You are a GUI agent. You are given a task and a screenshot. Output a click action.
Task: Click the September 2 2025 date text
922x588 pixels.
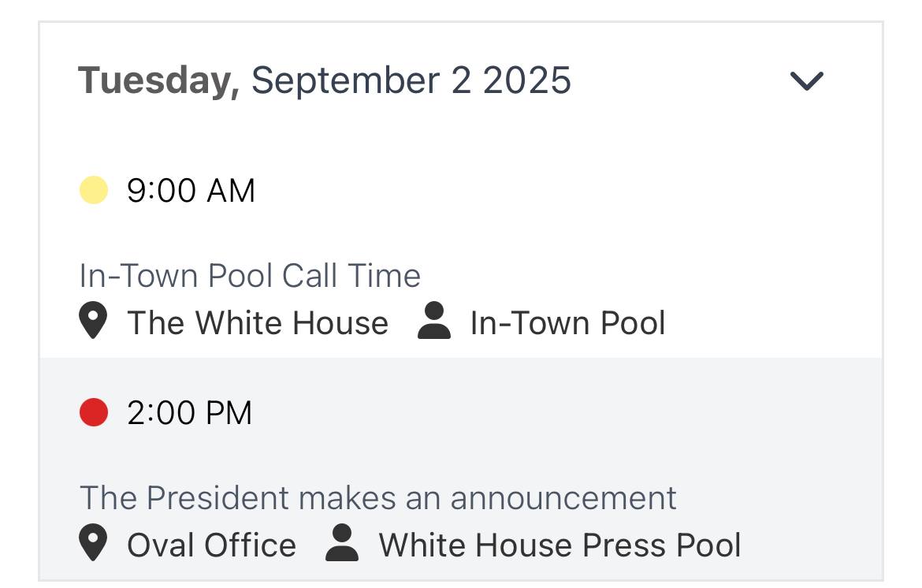(x=411, y=80)
